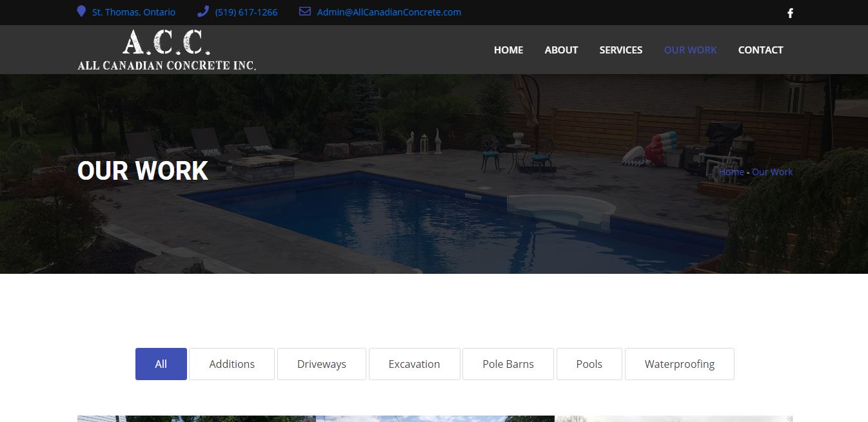Click the envelope email icon
868x422 pixels.
pos(305,12)
